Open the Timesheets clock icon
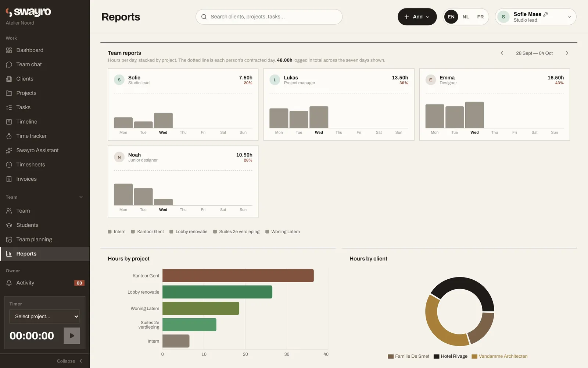588x368 pixels. tap(9, 165)
